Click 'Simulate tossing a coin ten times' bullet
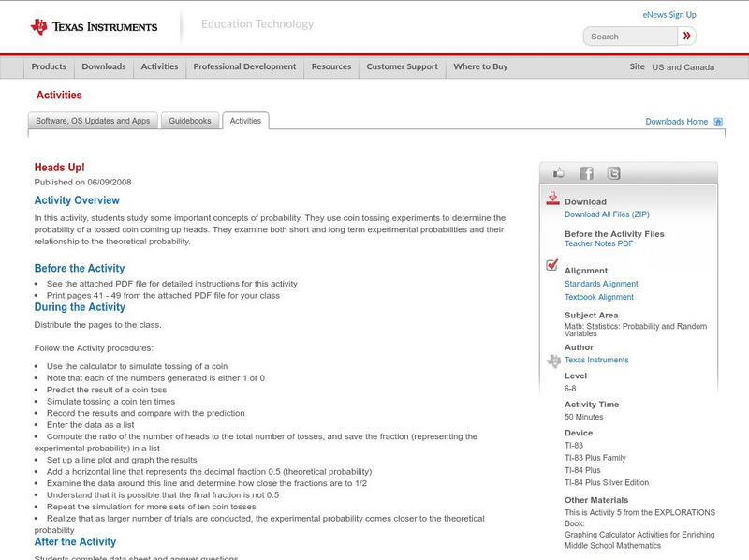Viewport: 749px width, 560px height. [x=110, y=402]
